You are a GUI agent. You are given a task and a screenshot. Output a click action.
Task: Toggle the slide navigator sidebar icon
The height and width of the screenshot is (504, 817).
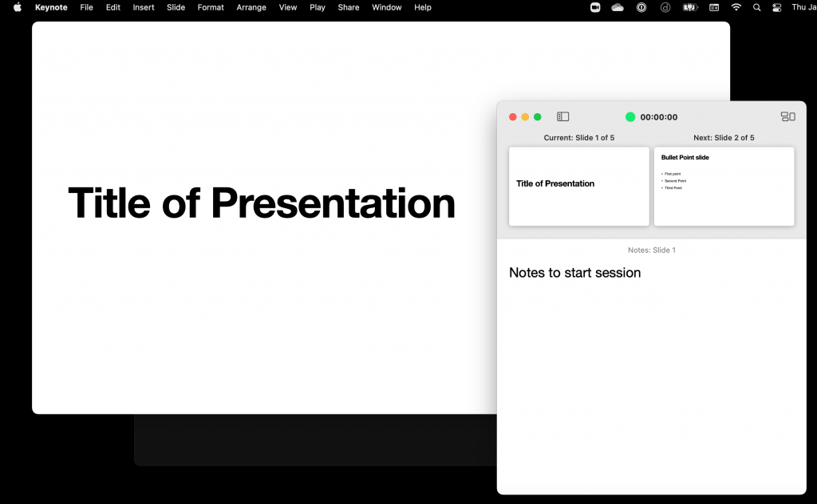562,116
